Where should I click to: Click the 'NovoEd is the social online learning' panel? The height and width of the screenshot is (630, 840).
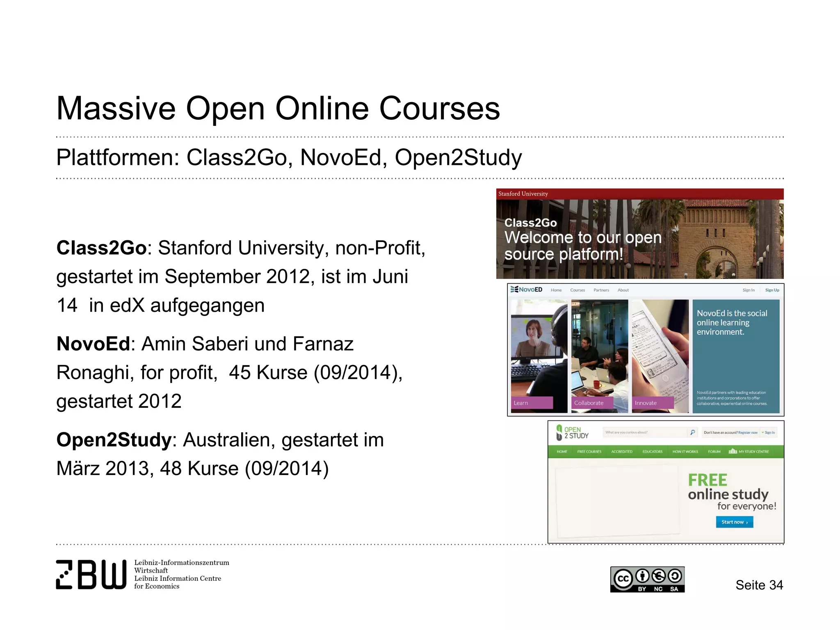coord(736,356)
